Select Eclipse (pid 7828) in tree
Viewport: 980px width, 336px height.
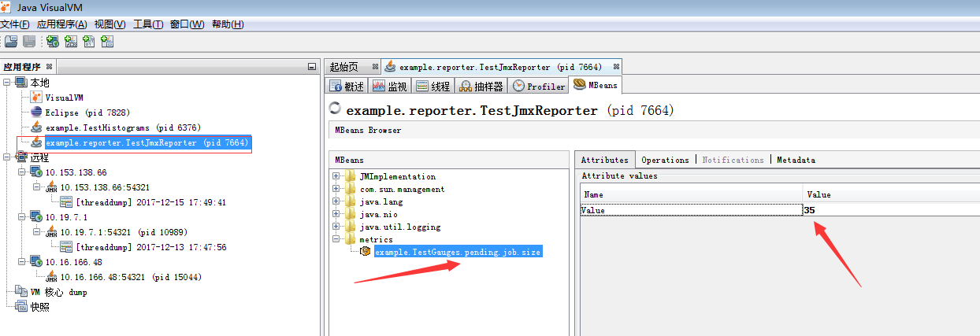point(87,113)
